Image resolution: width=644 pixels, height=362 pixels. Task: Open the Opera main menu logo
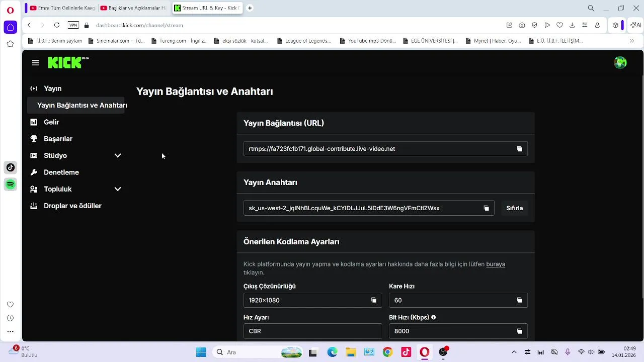tap(10, 10)
